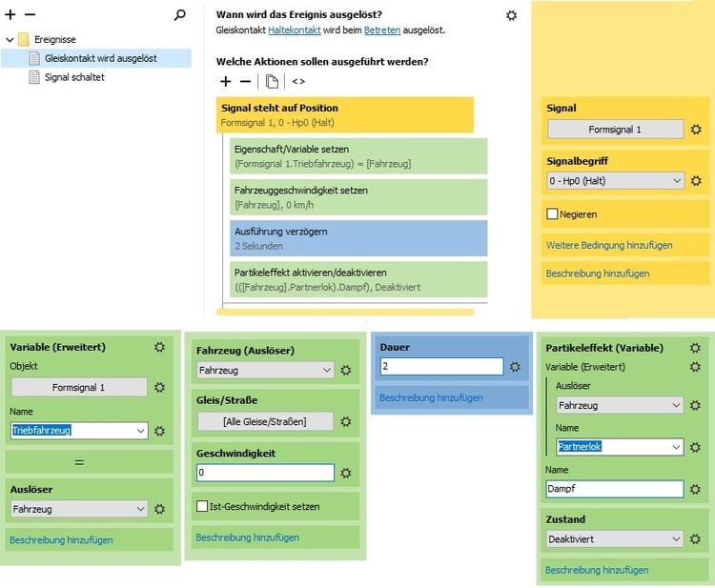Click the Formsignal 1 button under Signal
715x588 pixels.
[615, 130]
